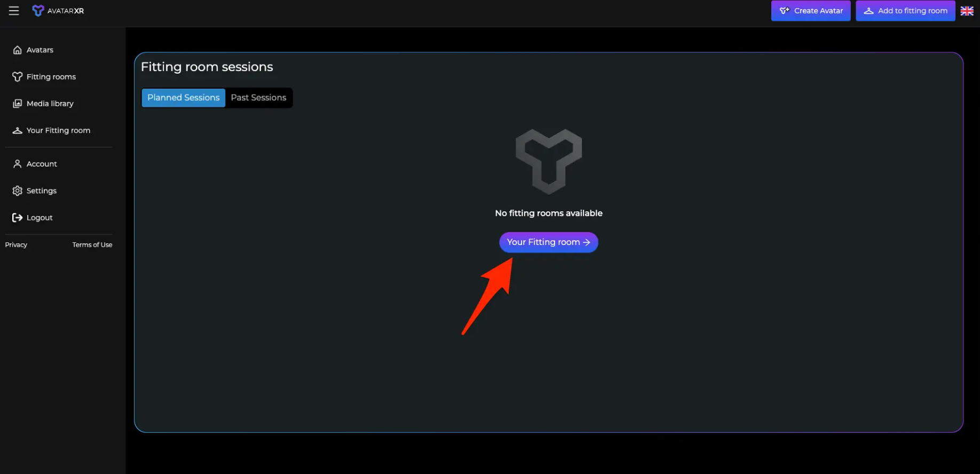Click the Fitting room sessions heading
The height and width of the screenshot is (474, 980).
207,67
